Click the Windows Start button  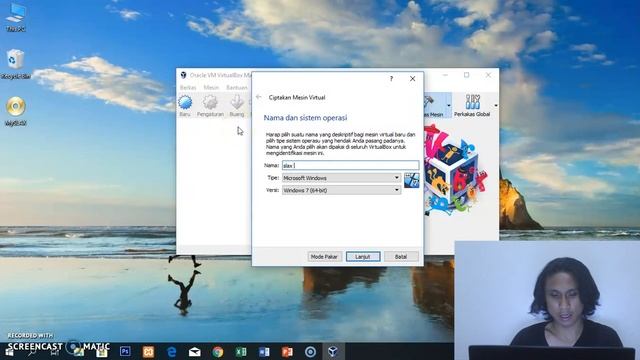click(x=9, y=353)
